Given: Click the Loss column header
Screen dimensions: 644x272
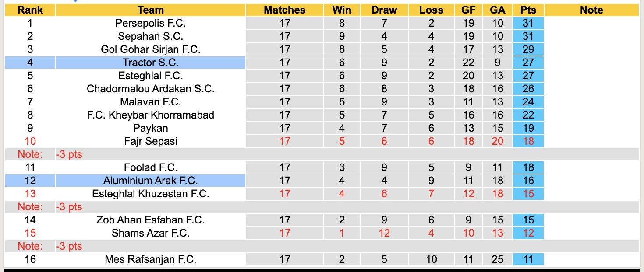Looking at the screenshot, I should tap(431, 10).
